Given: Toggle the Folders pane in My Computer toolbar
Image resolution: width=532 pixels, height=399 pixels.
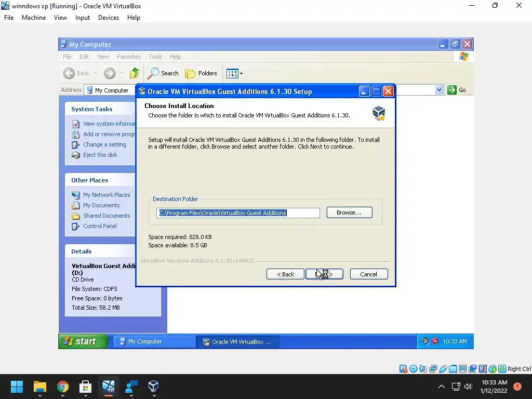Looking at the screenshot, I should point(201,73).
